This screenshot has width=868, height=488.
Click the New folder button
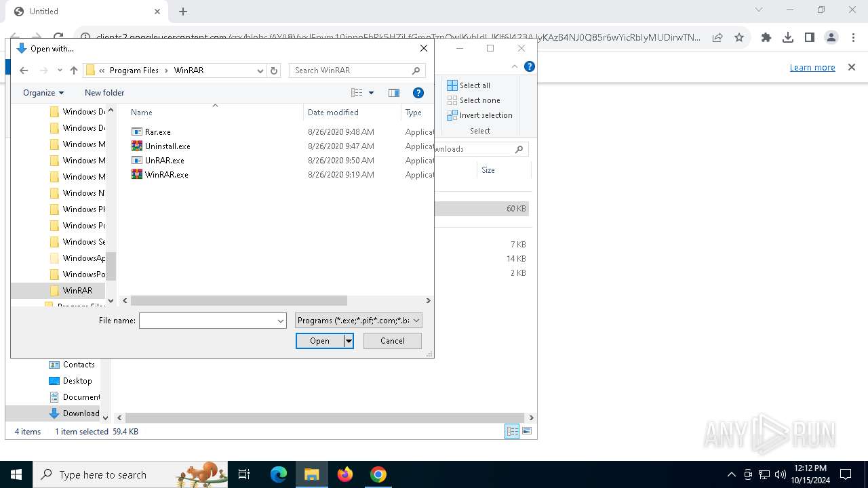pos(104,93)
